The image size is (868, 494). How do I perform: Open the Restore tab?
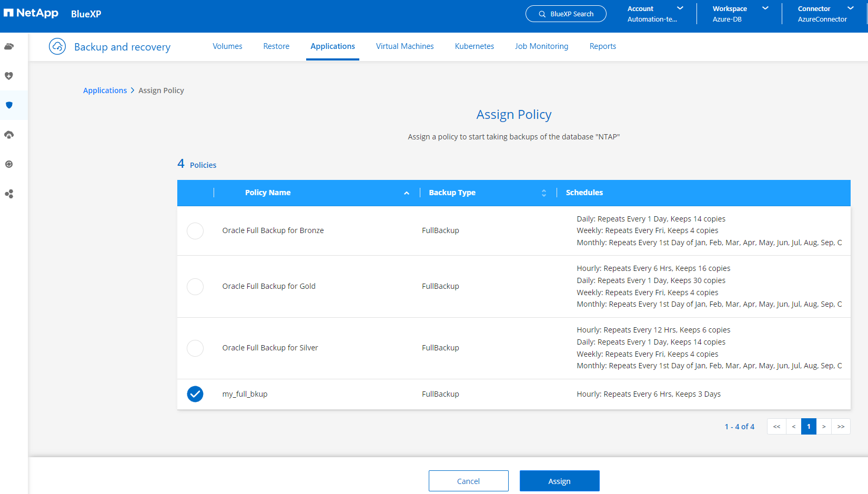pos(276,46)
